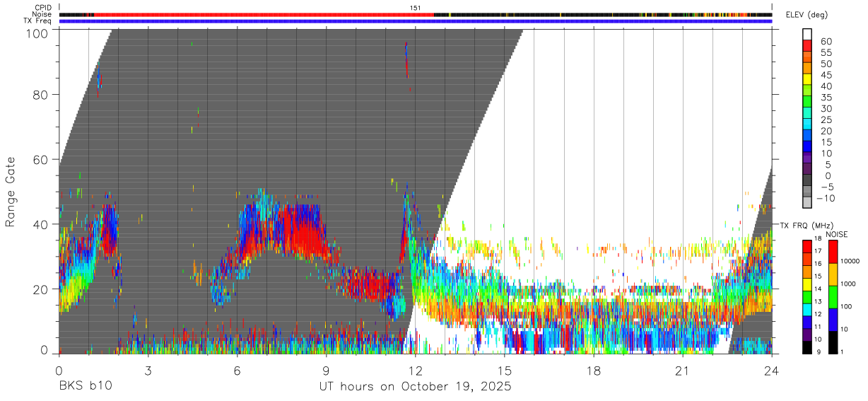Select the blue TX Freq strip
This screenshot has height=401, width=868.
(x=416, y=21)
